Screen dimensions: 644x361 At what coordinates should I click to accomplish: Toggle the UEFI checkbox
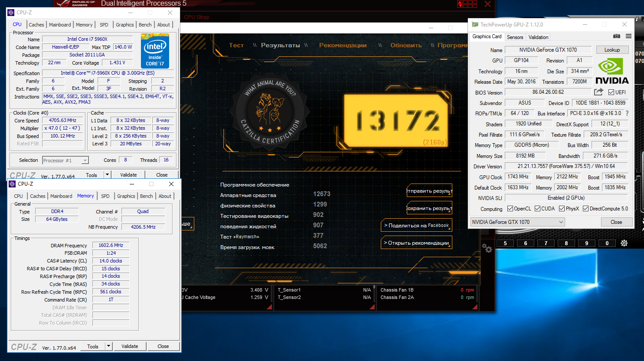(x=611, y=92)
